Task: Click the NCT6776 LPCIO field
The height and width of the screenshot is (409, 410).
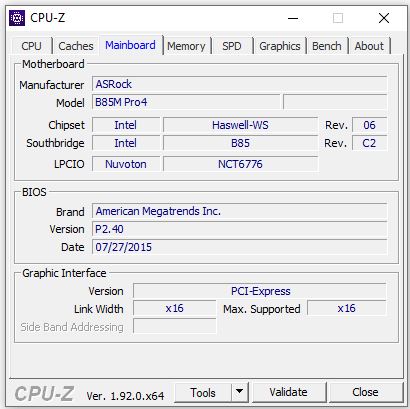Action: point(240,164)
